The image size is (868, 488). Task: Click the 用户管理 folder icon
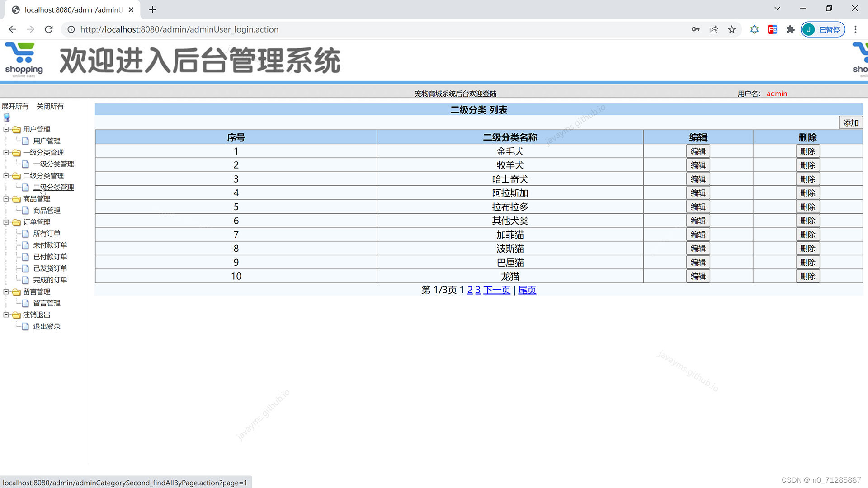point(16,129)
